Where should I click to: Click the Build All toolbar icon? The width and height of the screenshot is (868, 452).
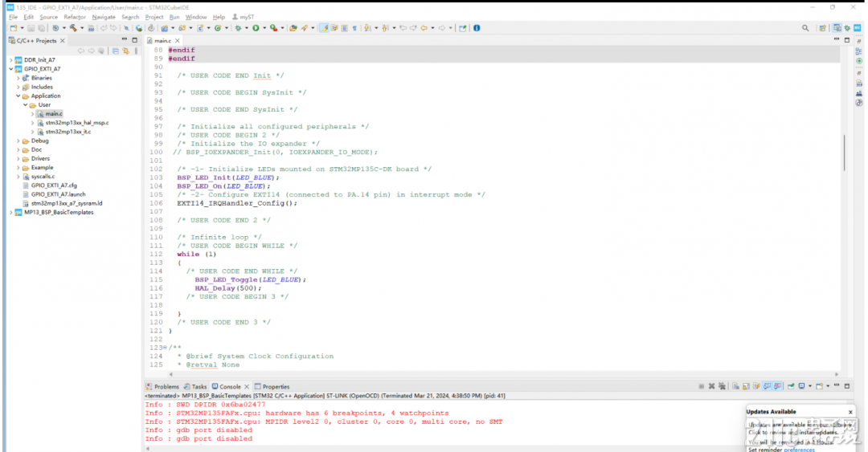(x=91, y=27)
